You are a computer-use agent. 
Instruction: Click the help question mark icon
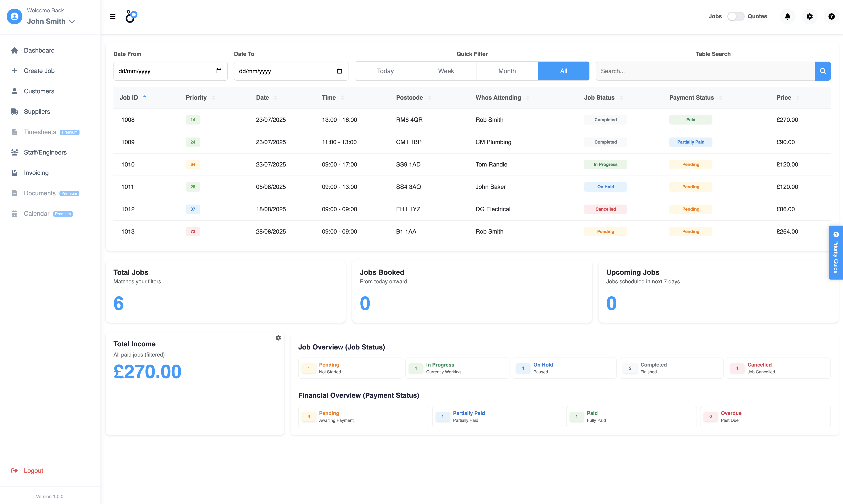(x=831, y=16)
